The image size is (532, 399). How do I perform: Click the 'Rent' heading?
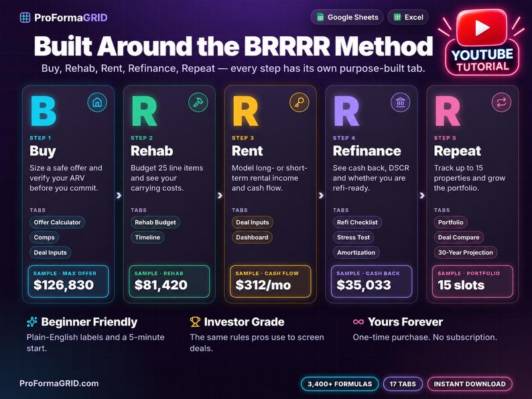point(247,151)
